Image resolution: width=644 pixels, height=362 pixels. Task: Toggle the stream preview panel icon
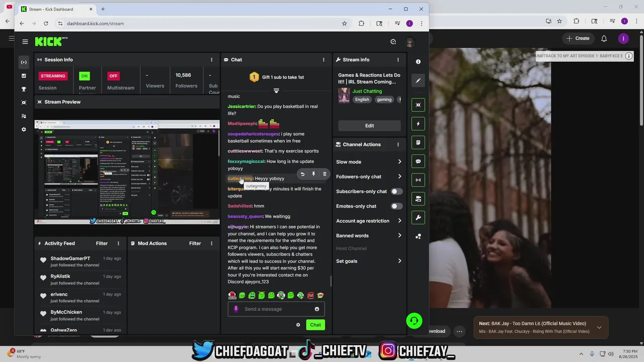click(418, 105)
